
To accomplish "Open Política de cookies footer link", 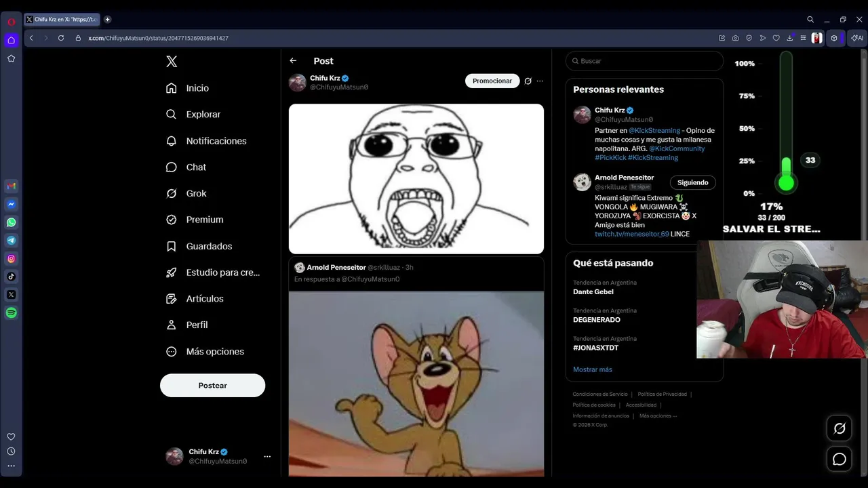I will tap(594, 405).
